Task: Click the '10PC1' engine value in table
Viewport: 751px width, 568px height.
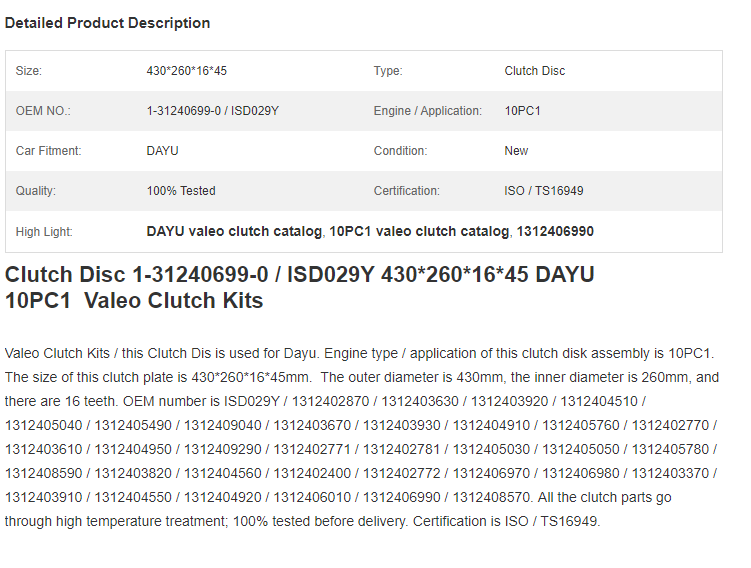Action: click(522, 111)
